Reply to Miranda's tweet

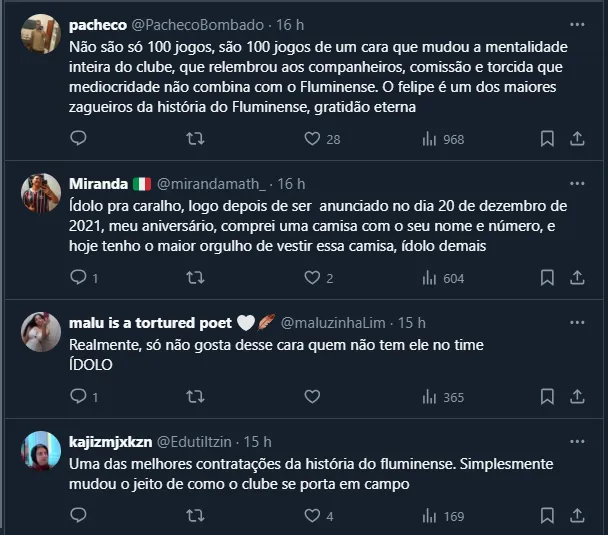79,277
